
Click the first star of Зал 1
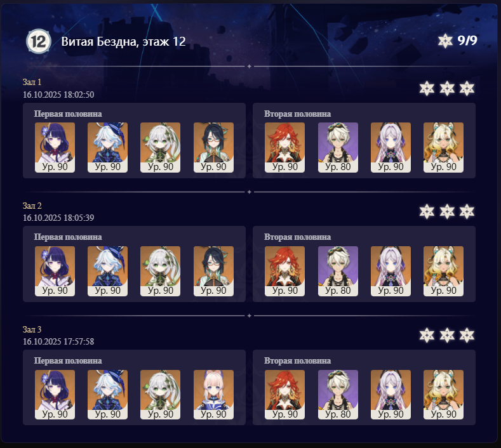[x=427, y=88]
